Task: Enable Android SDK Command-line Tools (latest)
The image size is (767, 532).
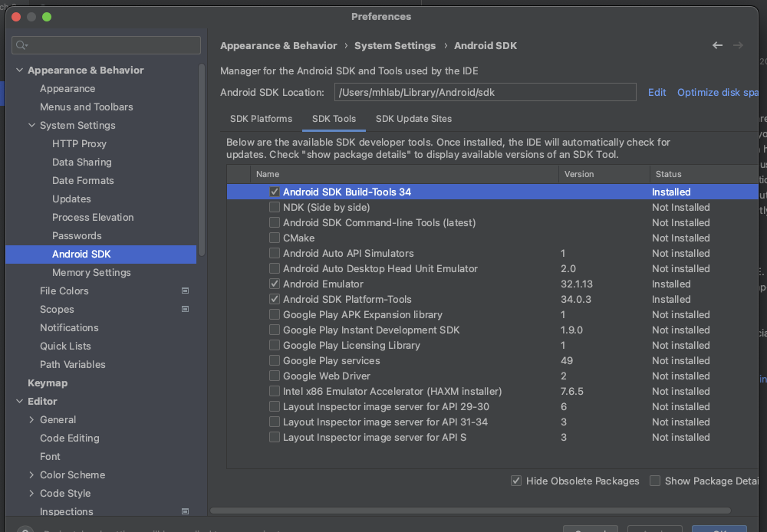Action: tap(275, 222)
